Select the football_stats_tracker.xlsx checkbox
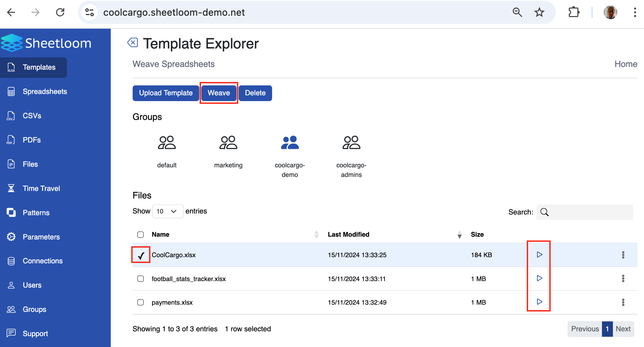This screenshot has width=644, height=347. [x=140, y=279]
